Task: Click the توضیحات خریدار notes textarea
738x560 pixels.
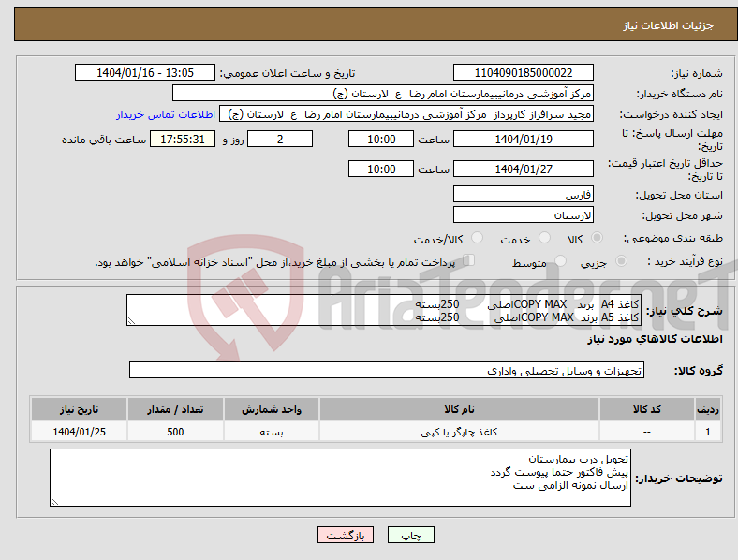Action: pyautogui.click(x=340, y=478)
